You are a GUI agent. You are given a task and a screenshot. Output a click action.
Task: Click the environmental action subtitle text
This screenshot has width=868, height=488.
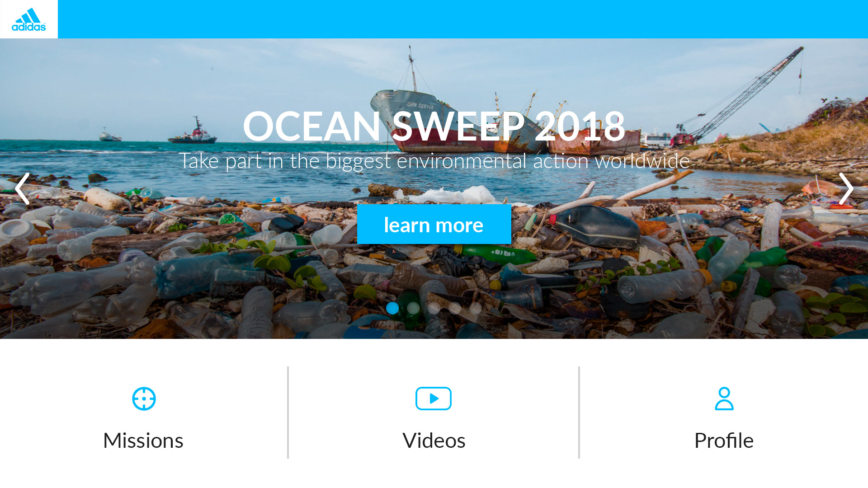click(x=434, y=161)
